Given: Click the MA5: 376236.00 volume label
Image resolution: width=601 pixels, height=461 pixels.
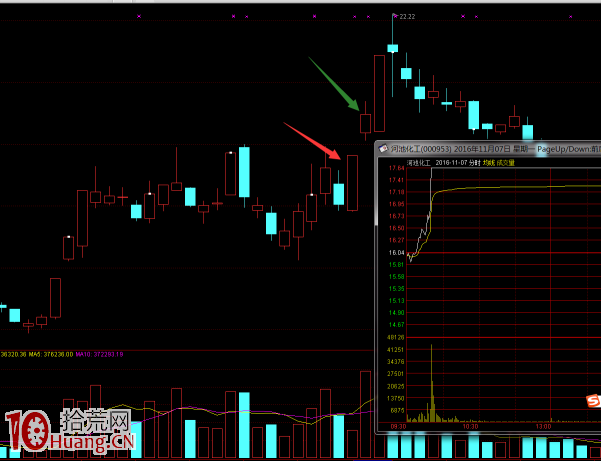Looking at the screenshot, I should pyautogui.click(x=51, y=354).
